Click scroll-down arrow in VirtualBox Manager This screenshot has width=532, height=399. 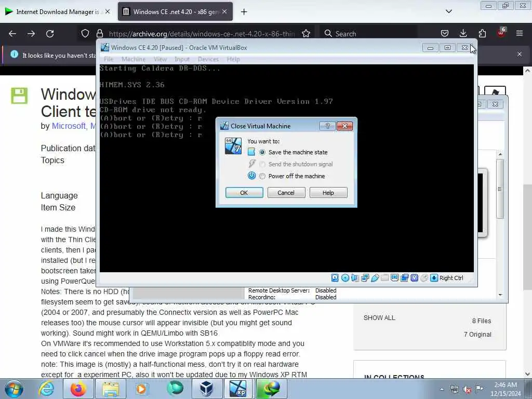coord(500,295)
